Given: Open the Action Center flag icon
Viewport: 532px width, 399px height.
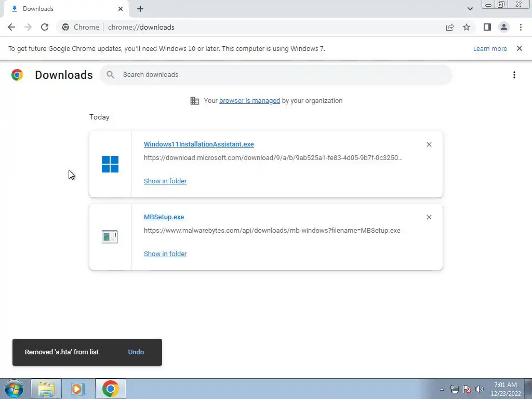Looking at the screenshot, I should [467, 389].
